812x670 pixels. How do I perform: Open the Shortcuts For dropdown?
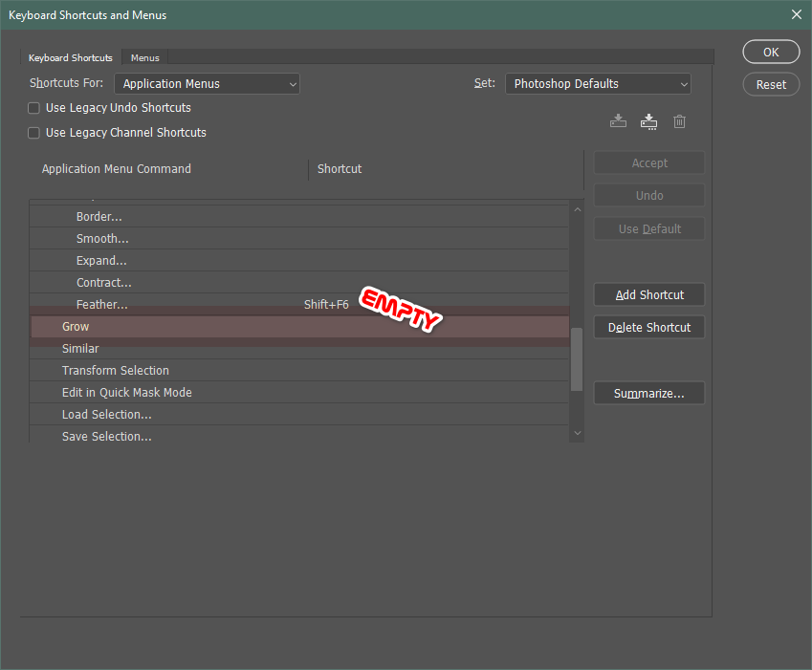tap(206, 83)
